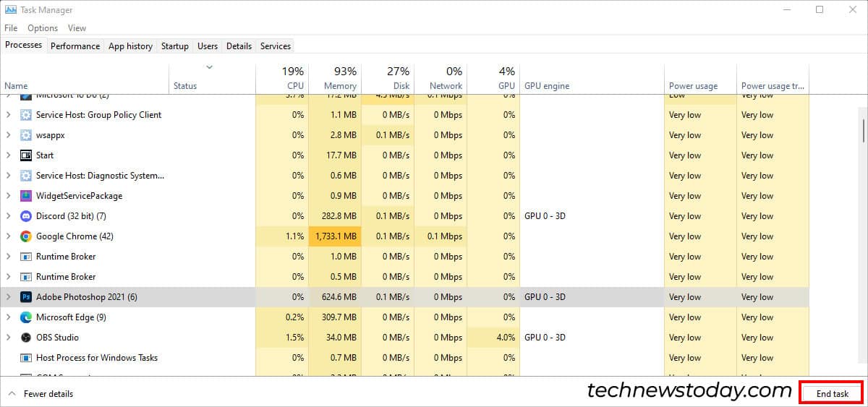
Task: Expand the Google Chrome process group
Action: pos(9,236)
